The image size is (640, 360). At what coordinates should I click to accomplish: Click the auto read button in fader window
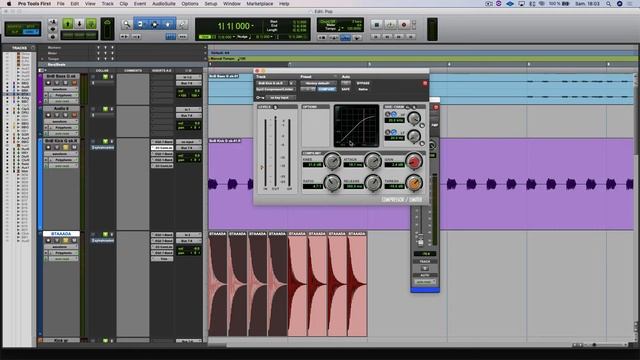click(x=424, y=282)
